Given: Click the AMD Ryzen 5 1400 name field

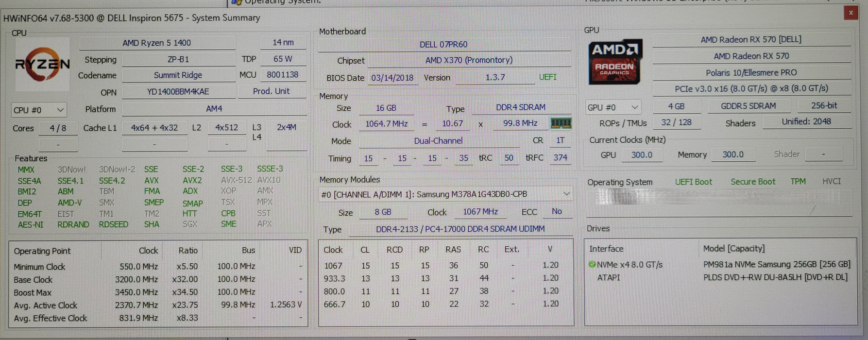Looking at the screenshot, I should 157,43.
